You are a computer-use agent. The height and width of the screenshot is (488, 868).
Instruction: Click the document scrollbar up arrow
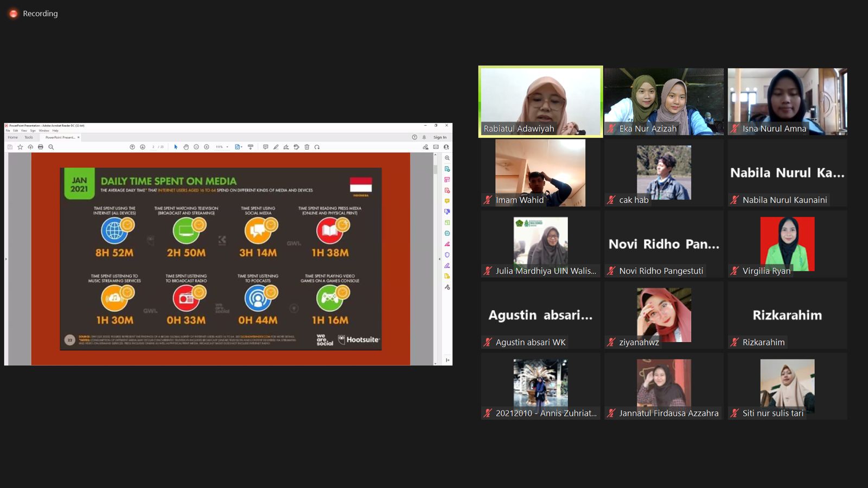click(x=435, y=155)
